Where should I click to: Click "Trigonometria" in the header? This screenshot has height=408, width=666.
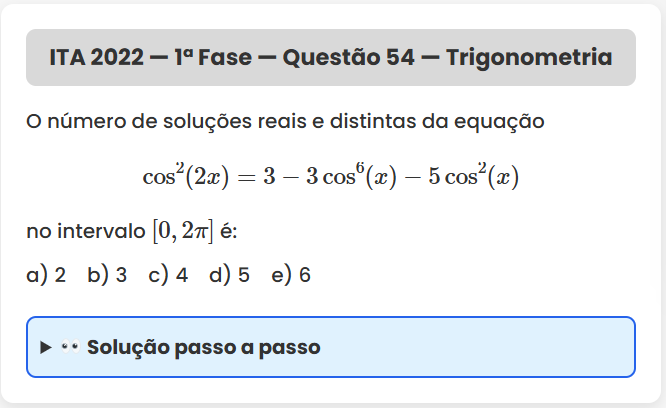tap(529, 57)
